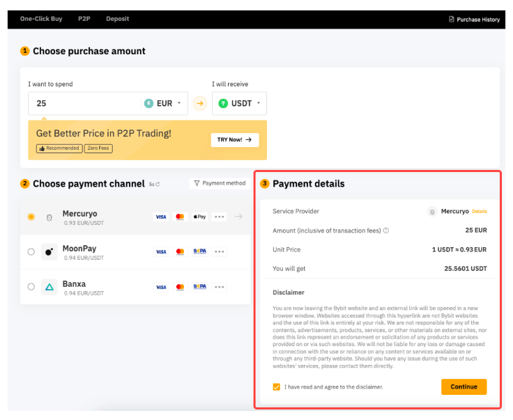The height and width of the screenshot is (420, 513).
Task: Click the Zero Fees badge
Action: 98,148
